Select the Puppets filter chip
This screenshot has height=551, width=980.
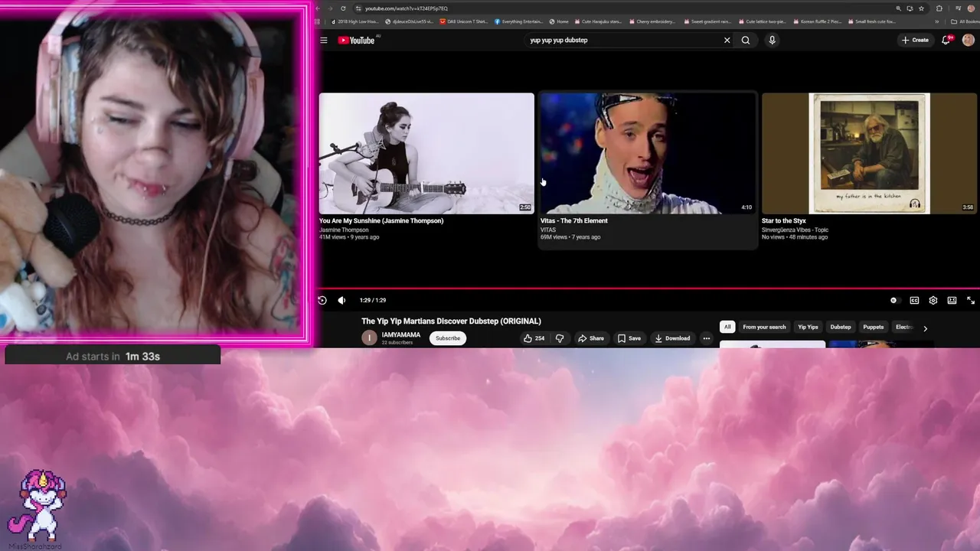click(874, 327)
